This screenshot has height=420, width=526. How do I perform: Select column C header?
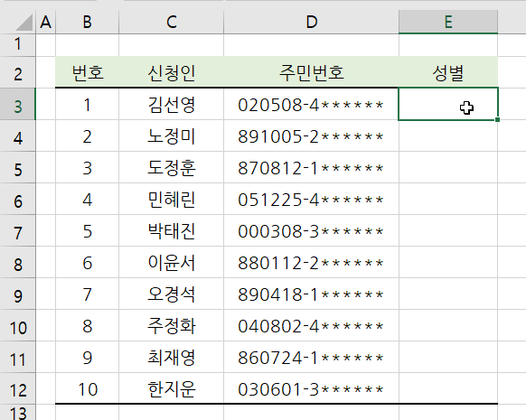pyautogui.click(x=172, y=22)
